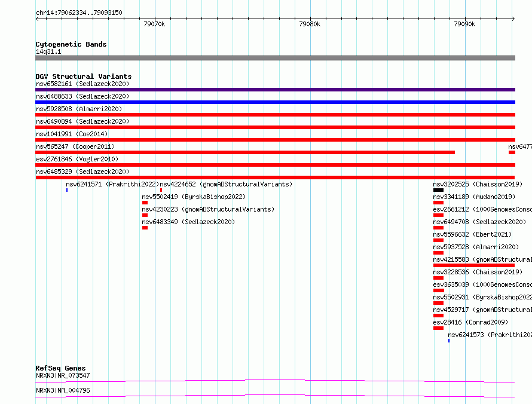
Task: Click the nsv6241571 (Prakrithi2022) label
Action: point(112,184)
